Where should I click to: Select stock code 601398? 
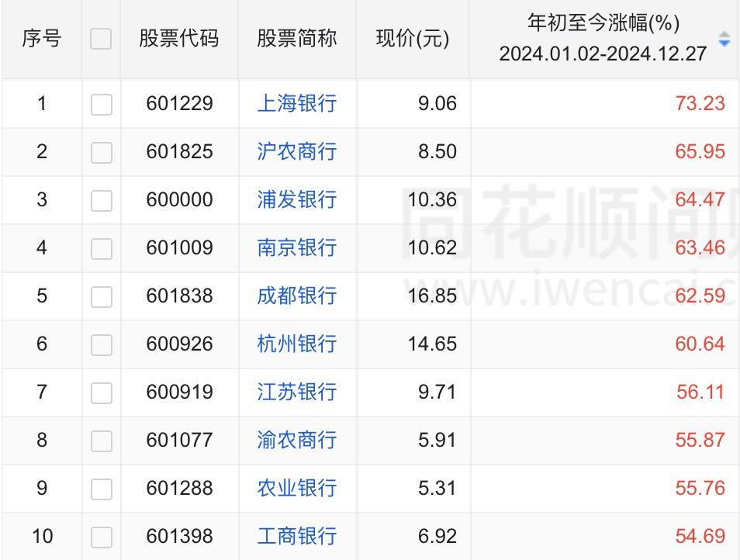click(x=179, y=537)
